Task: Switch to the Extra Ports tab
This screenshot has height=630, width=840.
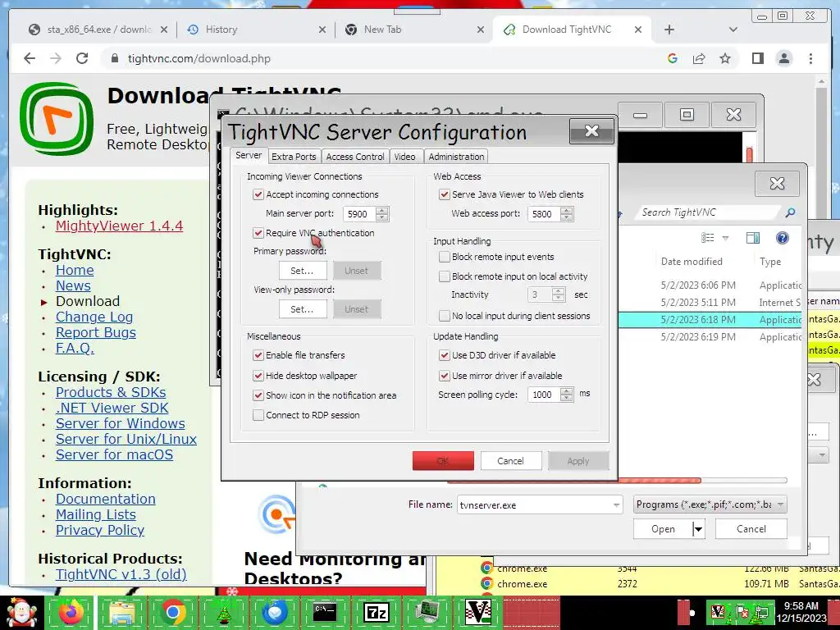Action: point(294,157)
